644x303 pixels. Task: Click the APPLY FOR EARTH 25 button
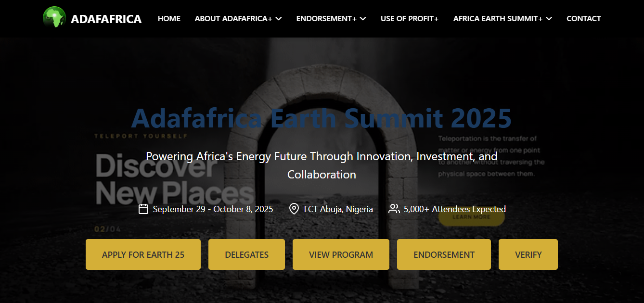tap(142, 254)
